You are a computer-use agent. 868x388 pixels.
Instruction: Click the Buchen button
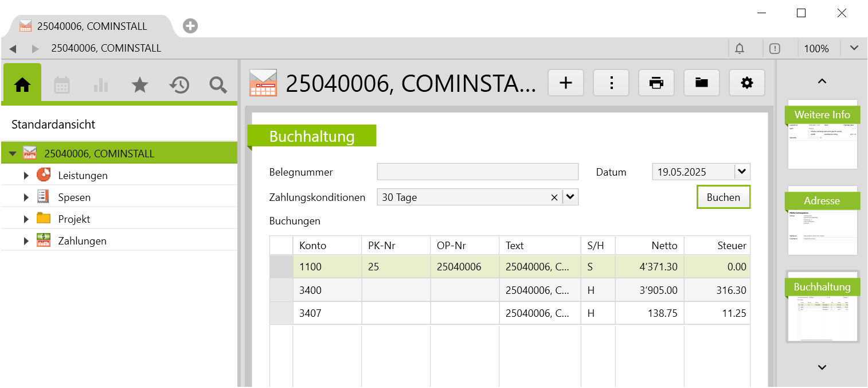click(x=723, y=197)
